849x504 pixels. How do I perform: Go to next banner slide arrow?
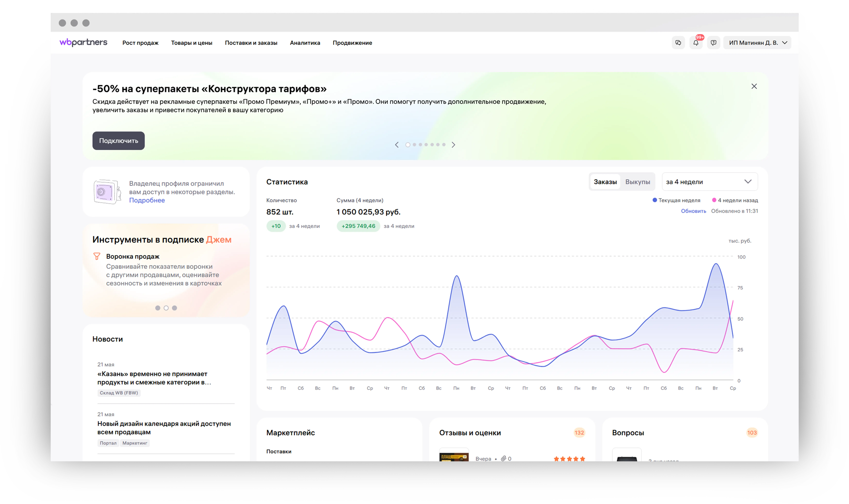[x=453, y=145]
